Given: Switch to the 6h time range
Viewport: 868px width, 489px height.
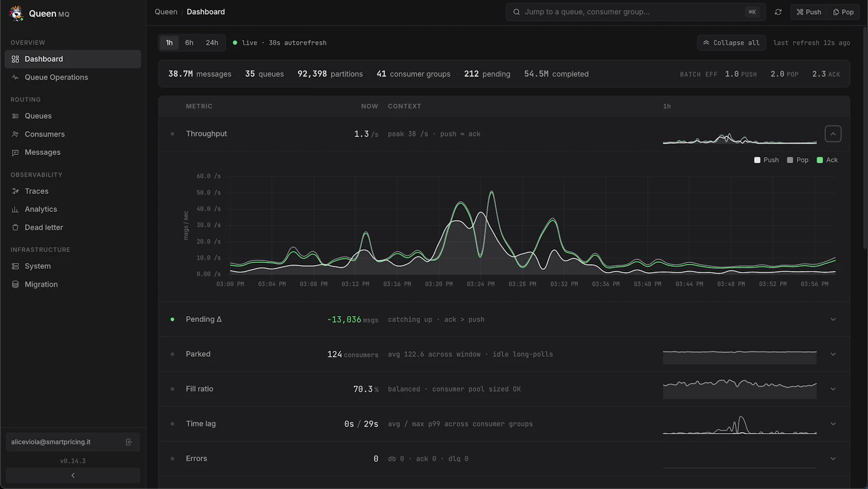Looking at the screenshot, I should point(189,43).
